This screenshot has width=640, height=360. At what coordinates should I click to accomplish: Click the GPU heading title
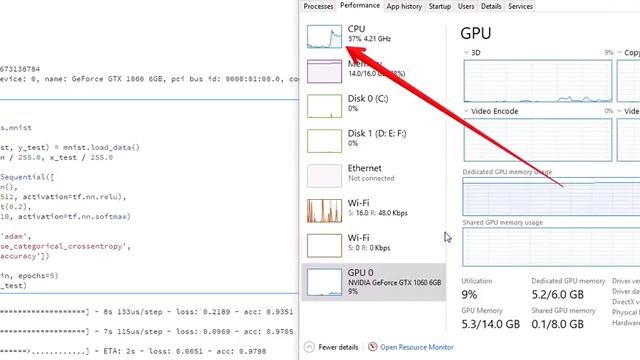click(476, 33)
